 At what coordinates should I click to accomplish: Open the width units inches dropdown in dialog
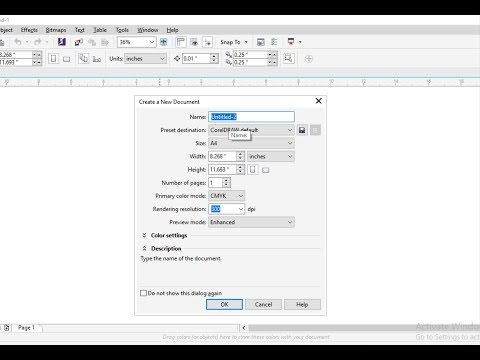point(271,156)
